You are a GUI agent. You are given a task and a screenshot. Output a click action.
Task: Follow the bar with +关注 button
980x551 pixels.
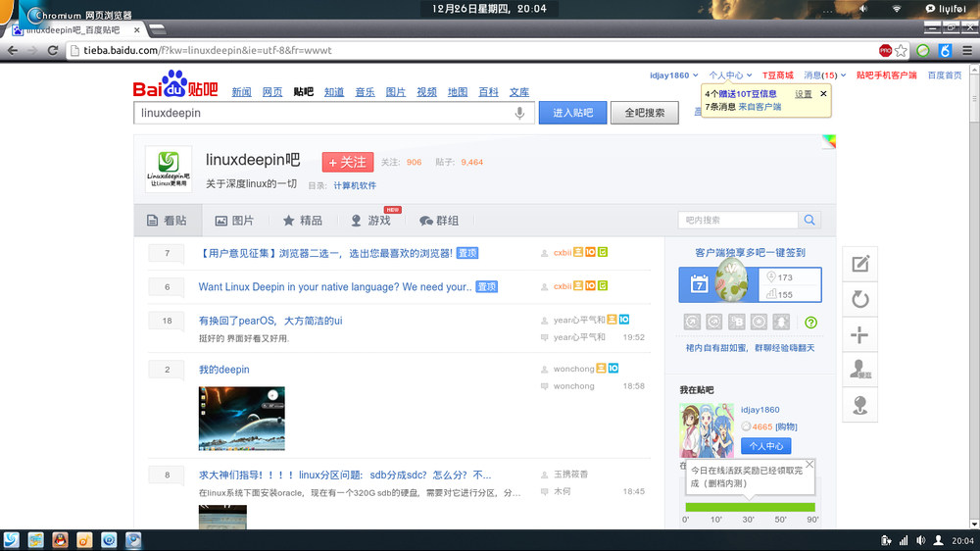348,162
